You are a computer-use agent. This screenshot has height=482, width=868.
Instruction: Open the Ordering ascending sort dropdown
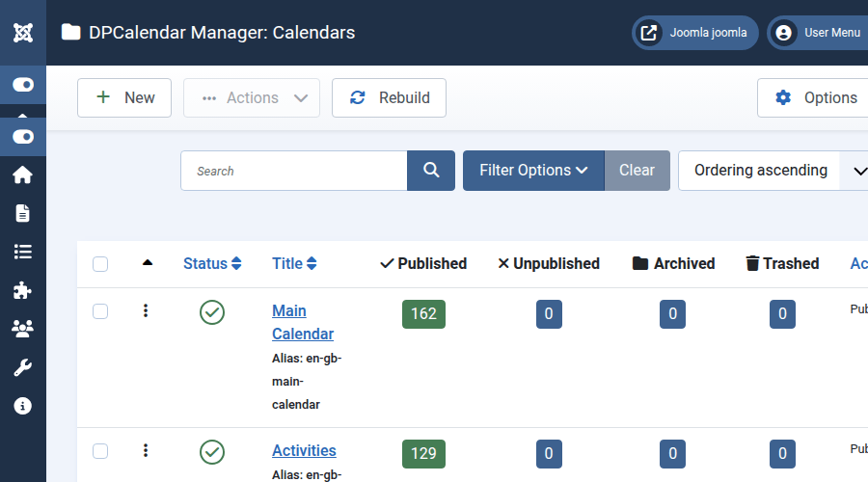point(772,171)
